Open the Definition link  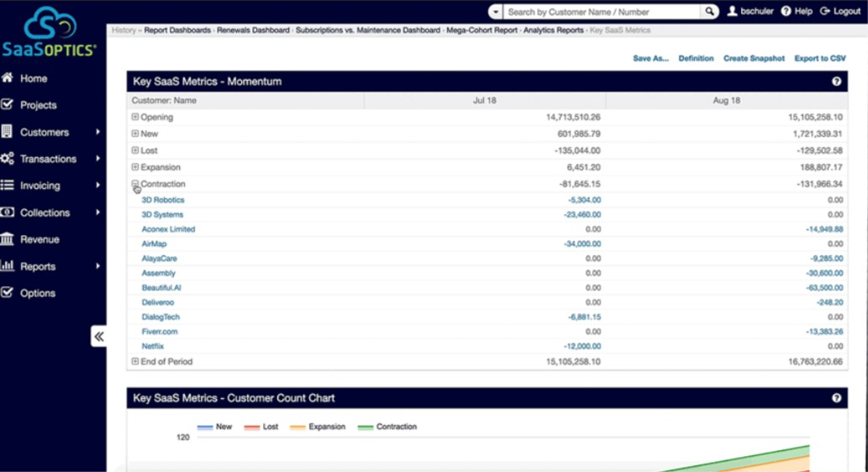coord(696,58)
